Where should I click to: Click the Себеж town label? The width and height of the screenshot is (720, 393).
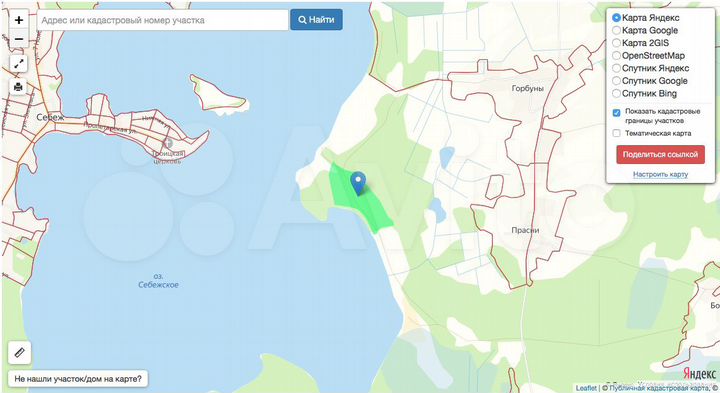50,118
